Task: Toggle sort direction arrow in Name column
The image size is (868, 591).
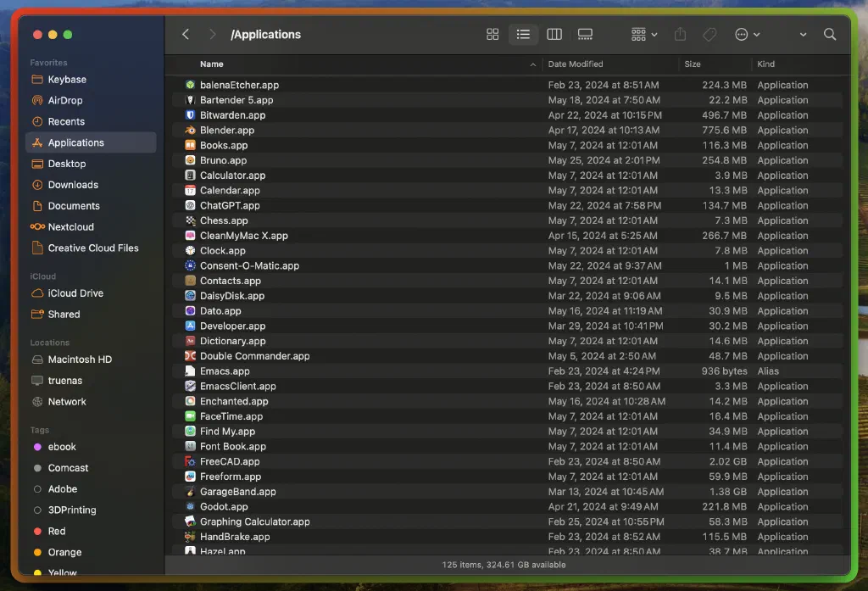Action: [532, 64]
